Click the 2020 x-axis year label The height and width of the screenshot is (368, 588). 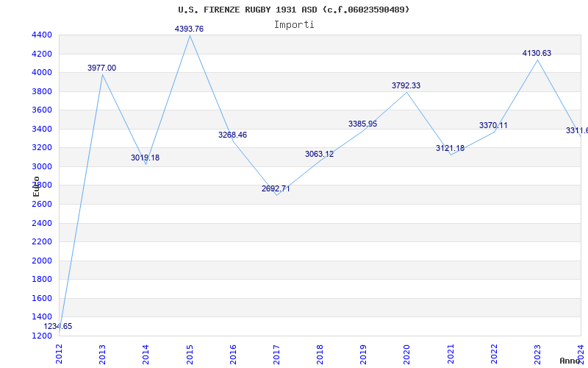tap(407, 354)
